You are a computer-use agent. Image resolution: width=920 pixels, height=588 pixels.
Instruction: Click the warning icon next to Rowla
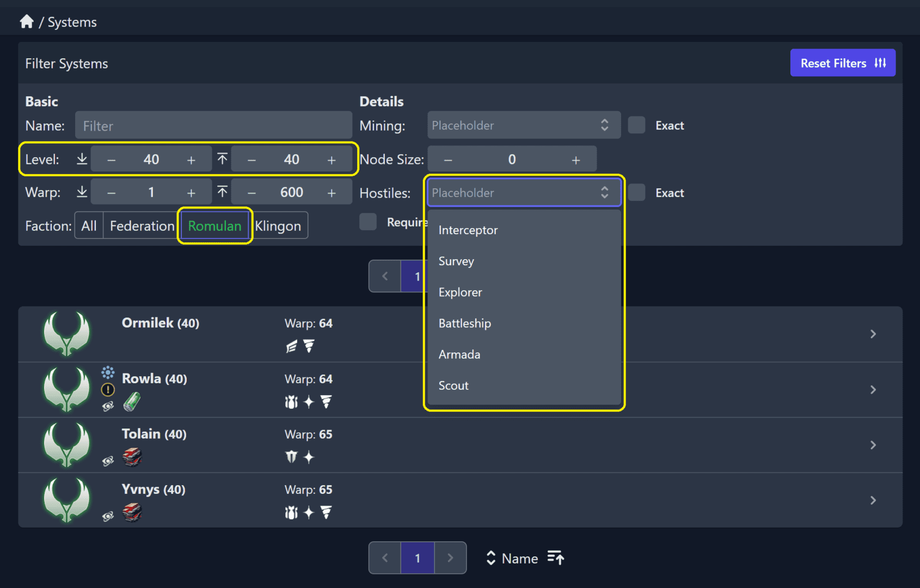(x=108, y=390)
